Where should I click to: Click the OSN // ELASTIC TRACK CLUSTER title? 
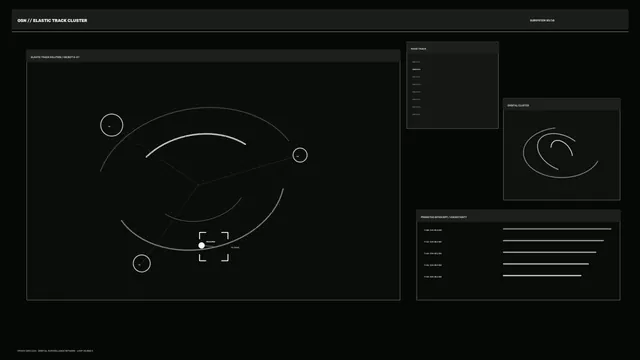pos(52,20)
